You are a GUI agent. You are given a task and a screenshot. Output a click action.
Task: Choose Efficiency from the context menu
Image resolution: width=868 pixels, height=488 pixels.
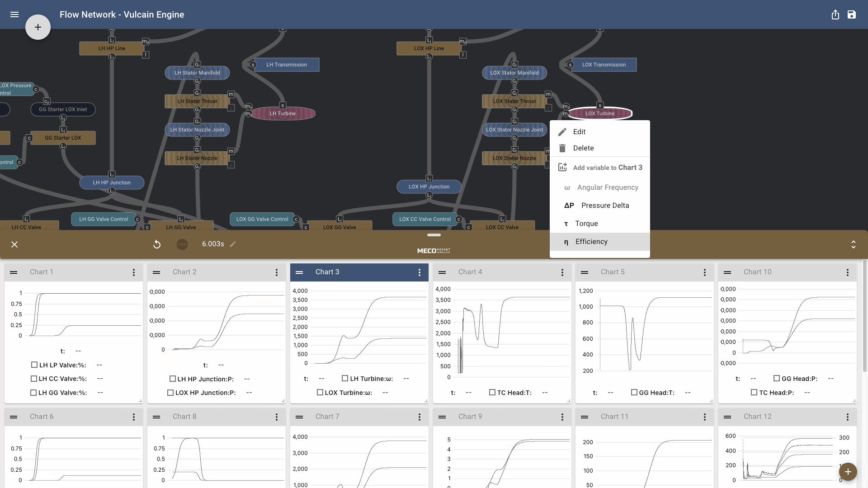point(591,242)
